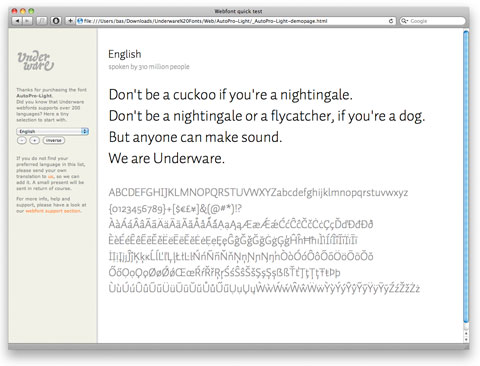Viewport: 480px width, 366px height.
Task: Add bookmark with the plus toolbar button
Action: [70, 21]
